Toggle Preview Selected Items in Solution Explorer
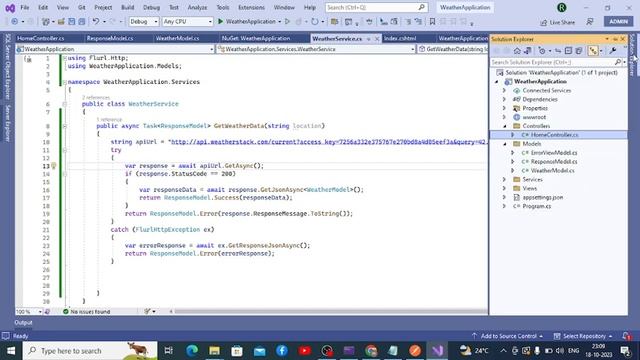The height and width of the screenshot is (360, 640). click(593, 51)
